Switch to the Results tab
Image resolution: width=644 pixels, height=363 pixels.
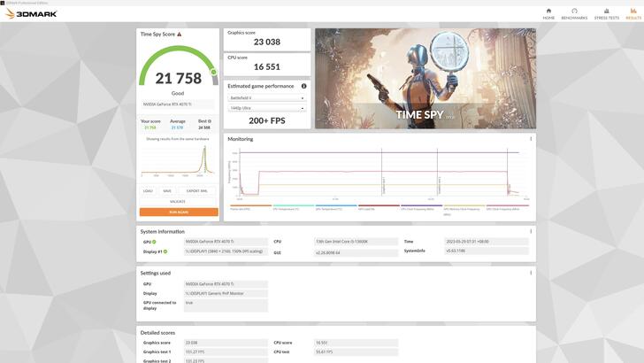[x=633, y=13]
